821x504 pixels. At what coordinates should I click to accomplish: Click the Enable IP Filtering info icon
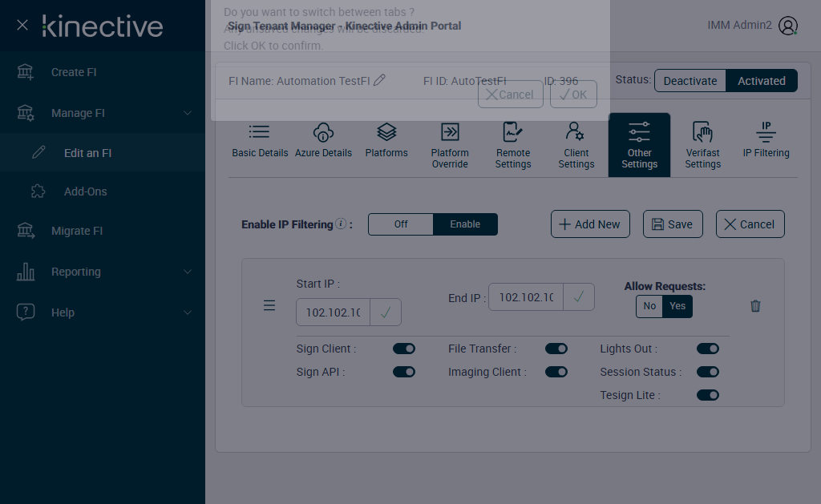[341, 224]
